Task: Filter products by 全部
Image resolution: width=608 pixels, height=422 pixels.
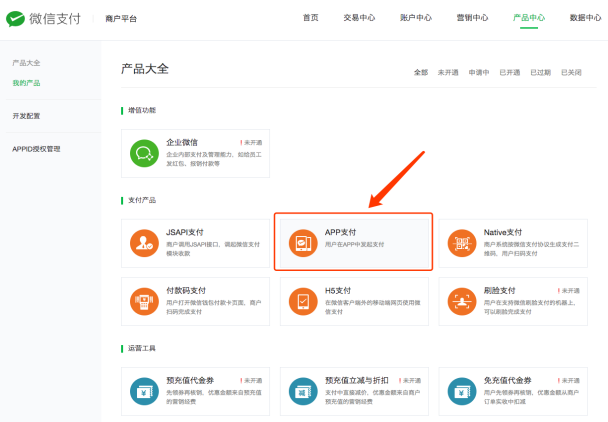Action: (421, 73)
